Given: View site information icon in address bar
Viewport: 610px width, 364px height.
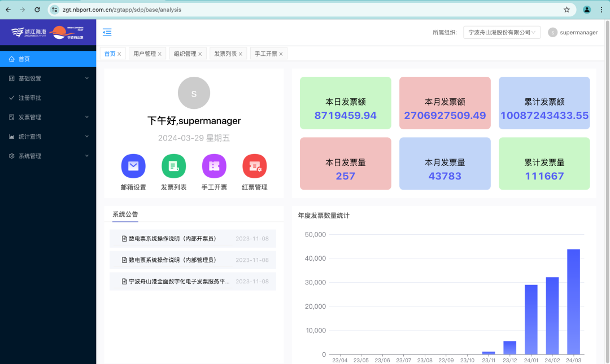Looking at the screenshot, I should tap(54, 10).
